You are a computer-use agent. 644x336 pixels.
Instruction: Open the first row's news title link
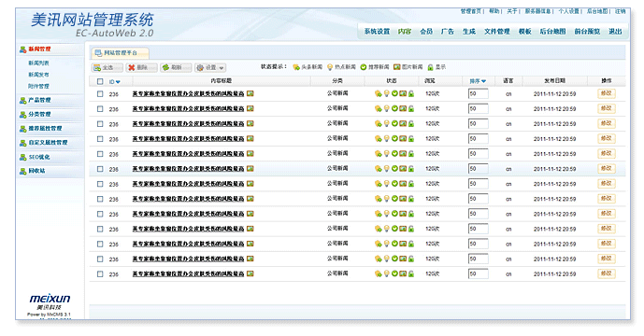click(188, 94)
